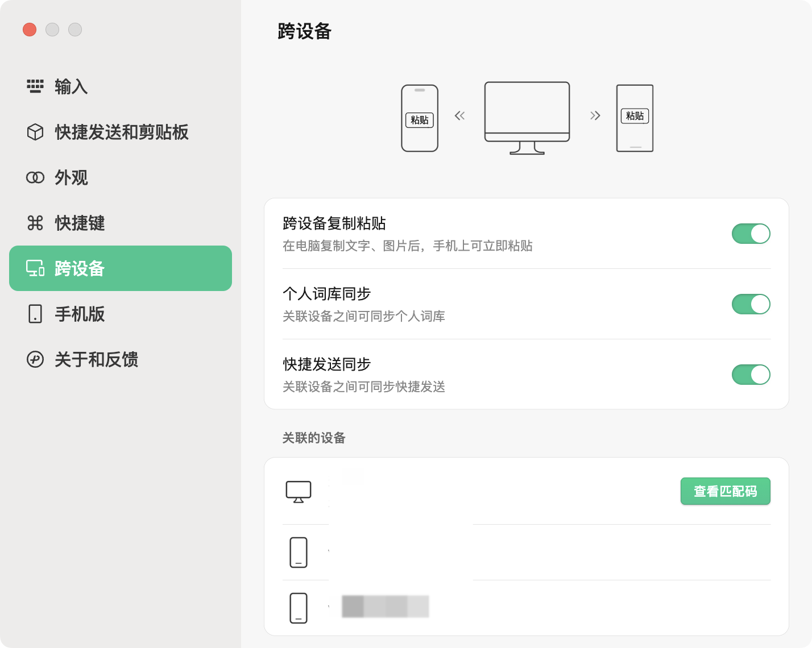Click the phone icon beside 手机版
This screenshot has width=812, height=648.
click(35, 314)
